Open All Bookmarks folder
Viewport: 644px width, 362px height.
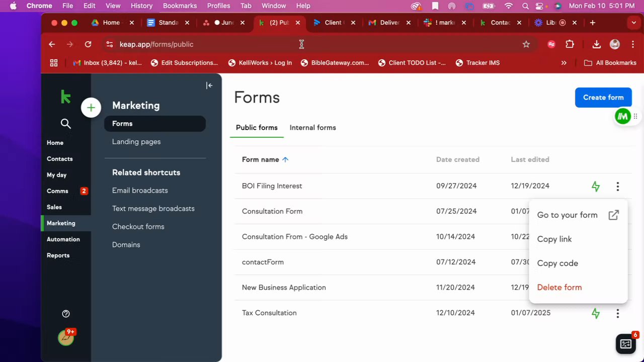click(x=610, y=63)
